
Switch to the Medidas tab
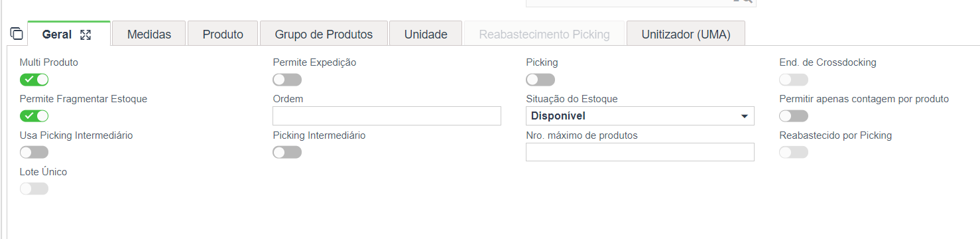pyautogui.click(x=149, y=34)
